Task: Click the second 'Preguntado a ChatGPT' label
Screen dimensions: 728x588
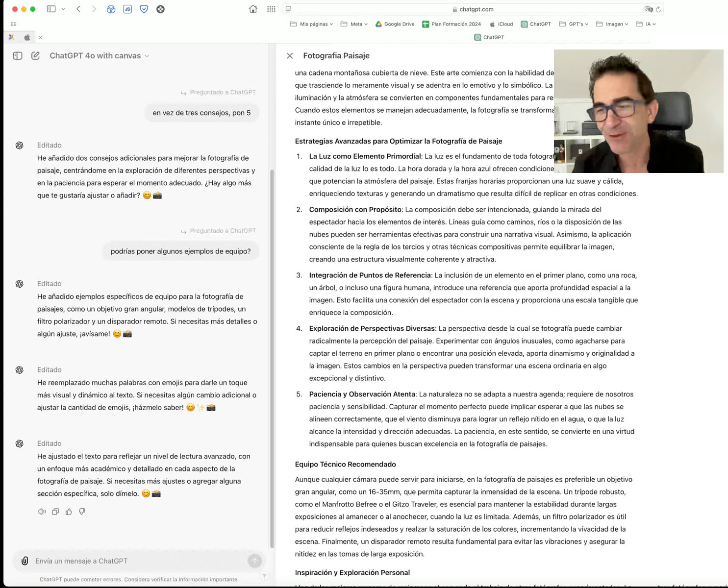Action: 218,231
